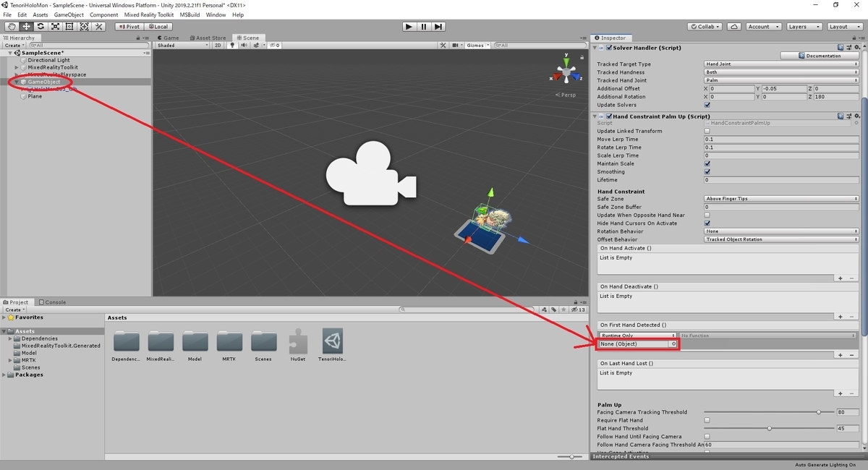Open the Assets menu
This screenshot has height=470, width=868.
pyautogui.click(x=41, y=14)
